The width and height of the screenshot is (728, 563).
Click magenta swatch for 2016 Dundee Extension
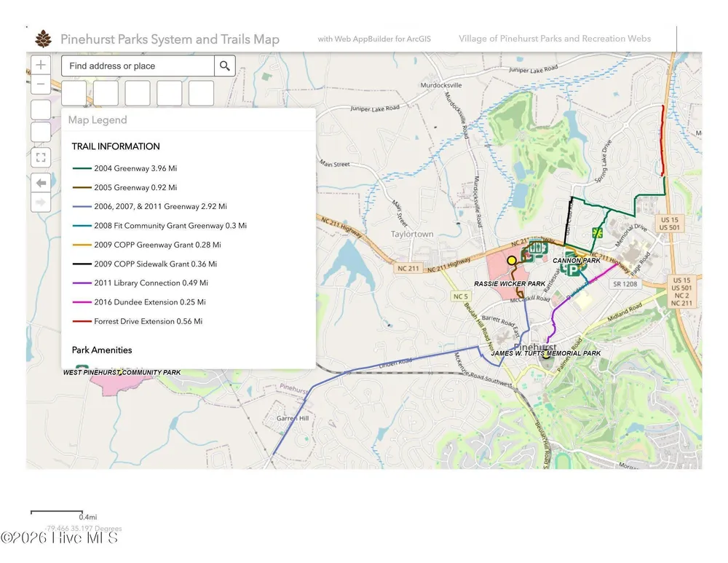pos(82,302)
